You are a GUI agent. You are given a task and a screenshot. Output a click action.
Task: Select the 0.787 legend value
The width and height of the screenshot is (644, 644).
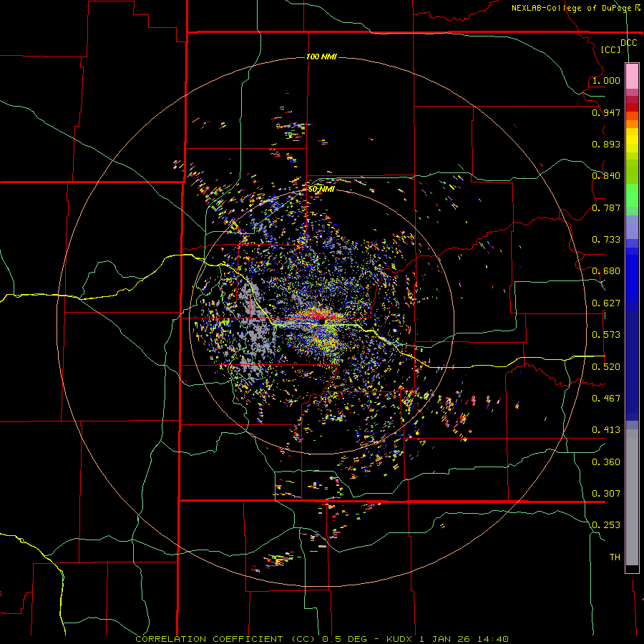tap(606, 208)
